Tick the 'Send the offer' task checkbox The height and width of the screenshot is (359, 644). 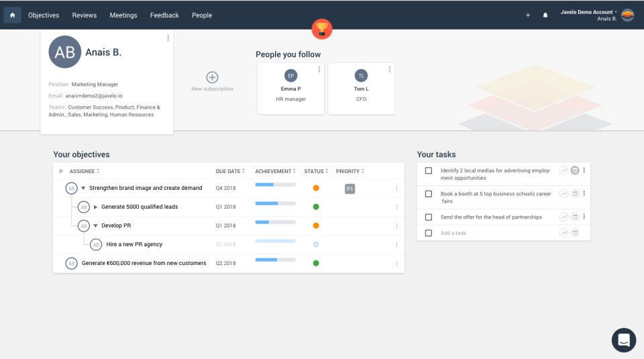(429, 217)
